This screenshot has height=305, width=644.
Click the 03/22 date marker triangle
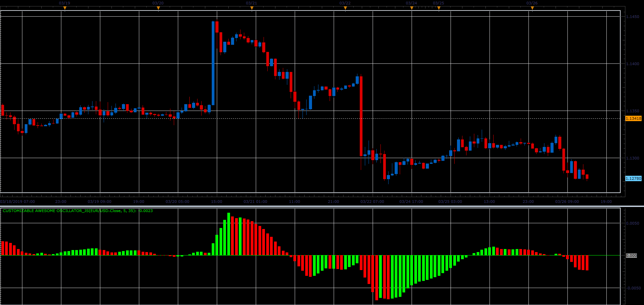[345, 8]
